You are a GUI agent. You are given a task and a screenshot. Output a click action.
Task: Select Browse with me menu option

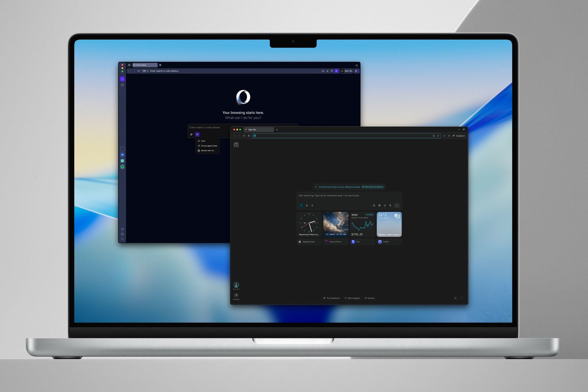pos(207,150)
